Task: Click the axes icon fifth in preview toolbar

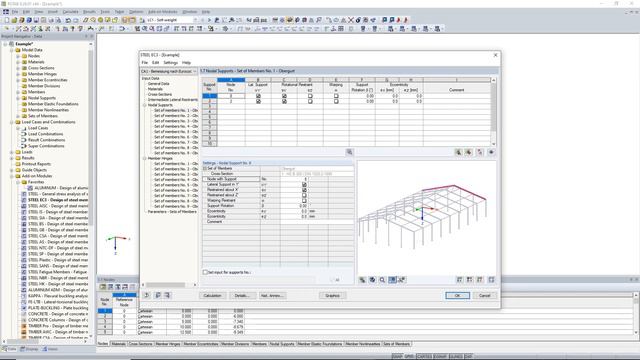Action: pos(402,280)
